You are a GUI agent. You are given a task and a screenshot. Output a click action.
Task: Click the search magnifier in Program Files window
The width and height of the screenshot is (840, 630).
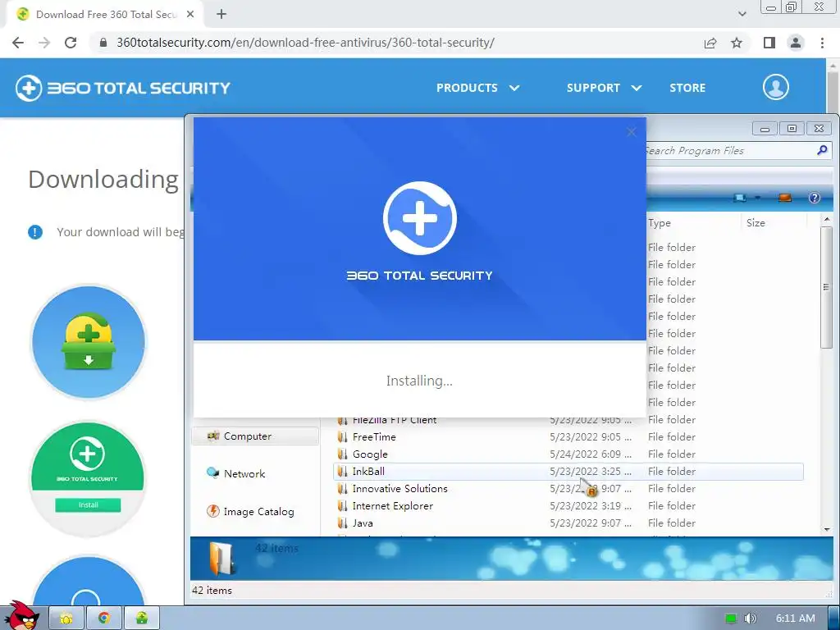(822, 151)
